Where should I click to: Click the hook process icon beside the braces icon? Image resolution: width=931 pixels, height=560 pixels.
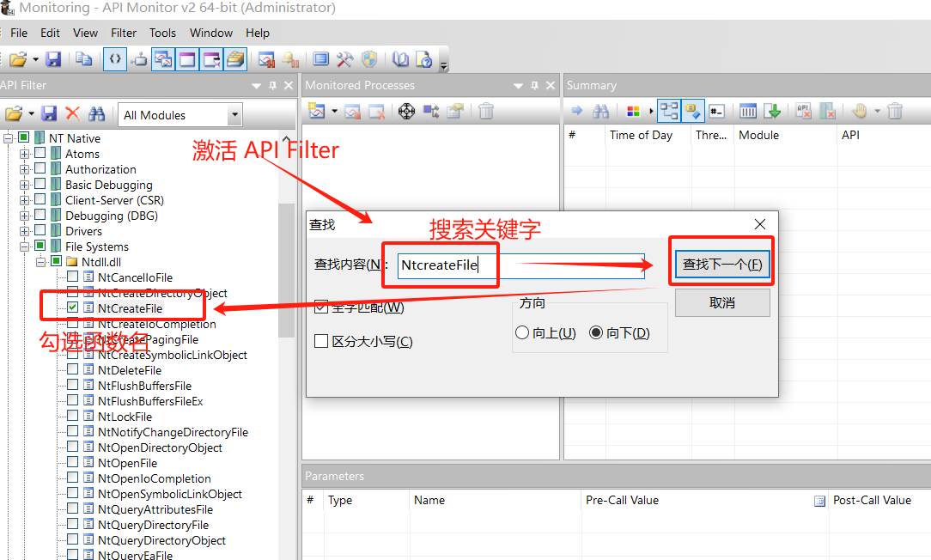click(x=139, y=58)
